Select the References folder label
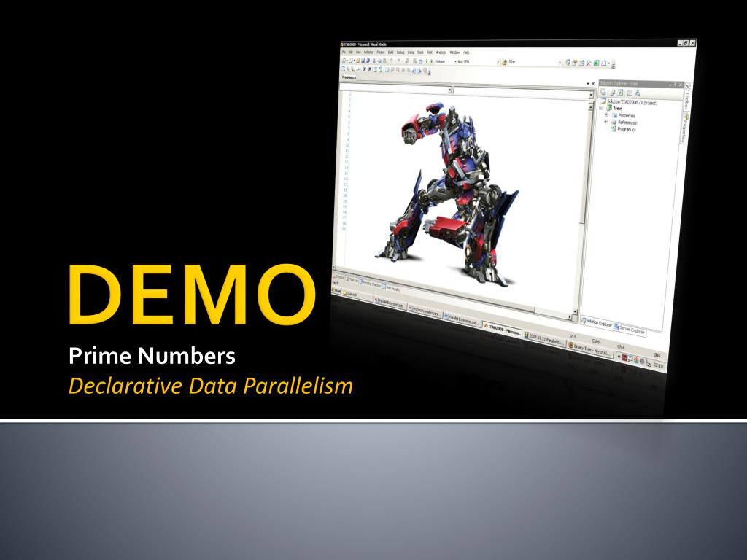The height and width of the screenshot is (560, 747). (627, 122)
